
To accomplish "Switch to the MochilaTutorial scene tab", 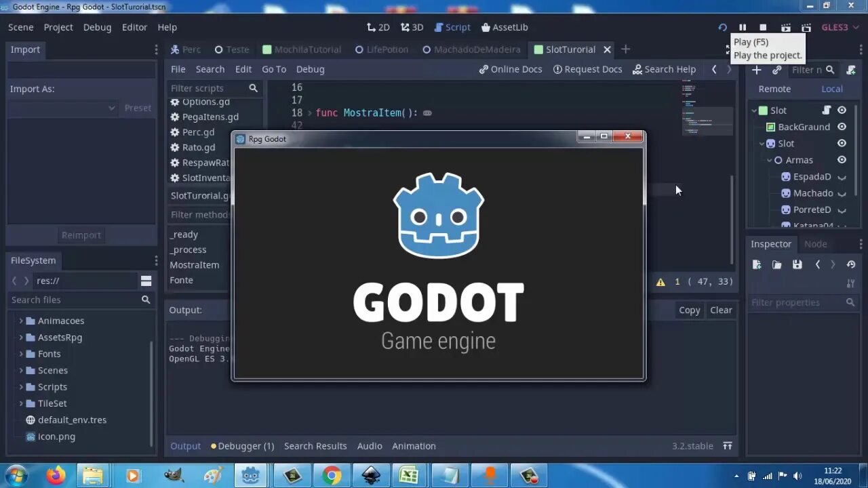I will point(301,49).
